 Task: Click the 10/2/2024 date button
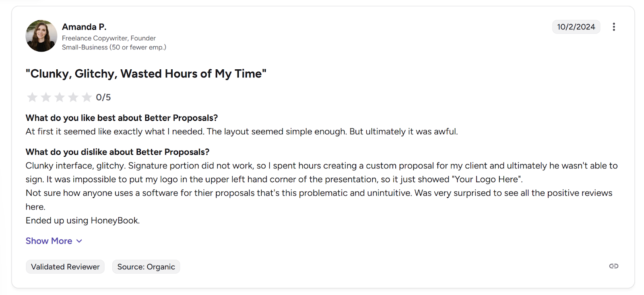[576, 27]
